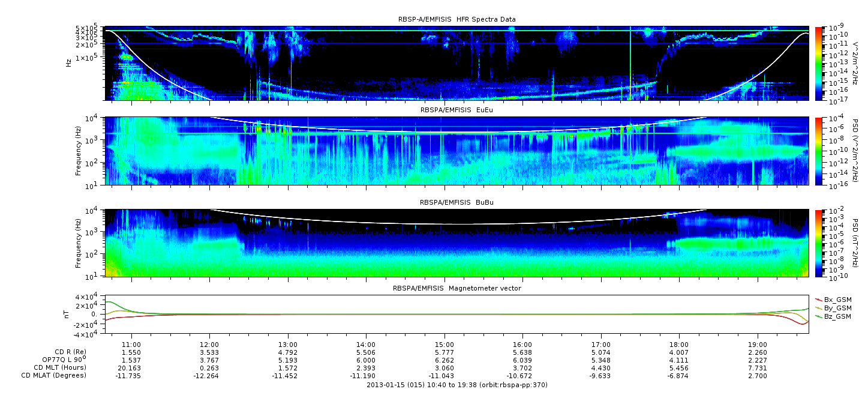868x395 pixels.
Task: Click the Hz axis label of HFR plot
Action: tap(70, 62)
